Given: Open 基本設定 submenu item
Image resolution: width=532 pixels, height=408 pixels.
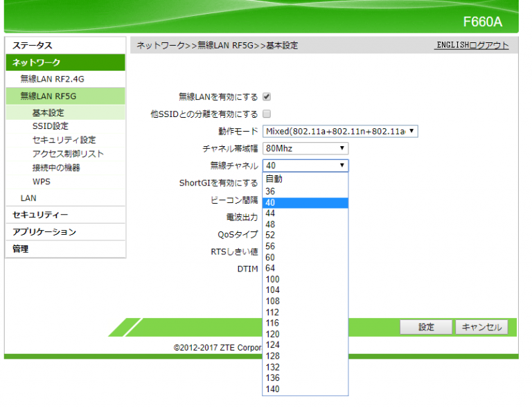Looking at the screenshot, I should click(x=66, y=113).
